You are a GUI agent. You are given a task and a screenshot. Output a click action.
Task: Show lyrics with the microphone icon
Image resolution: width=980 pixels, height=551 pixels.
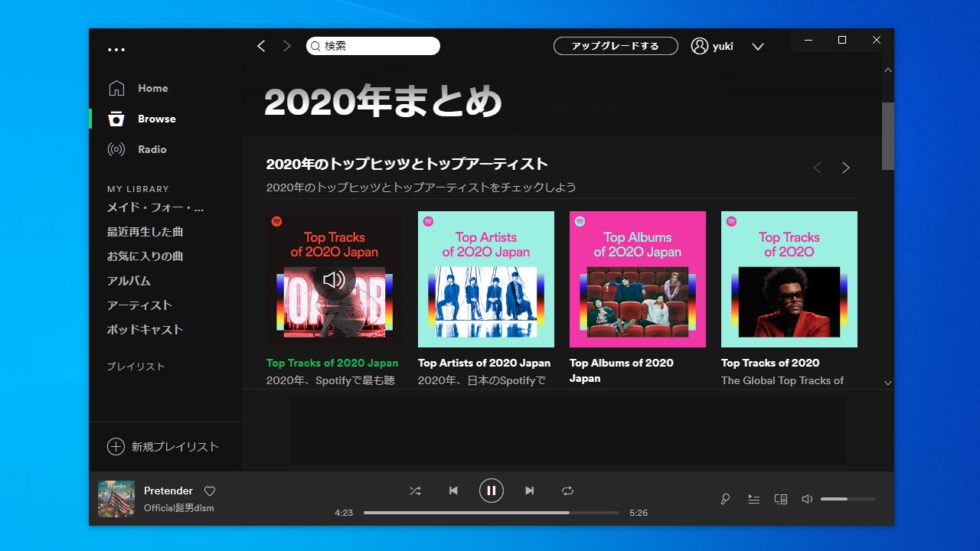pyautogui.click(x=725, y=499)
